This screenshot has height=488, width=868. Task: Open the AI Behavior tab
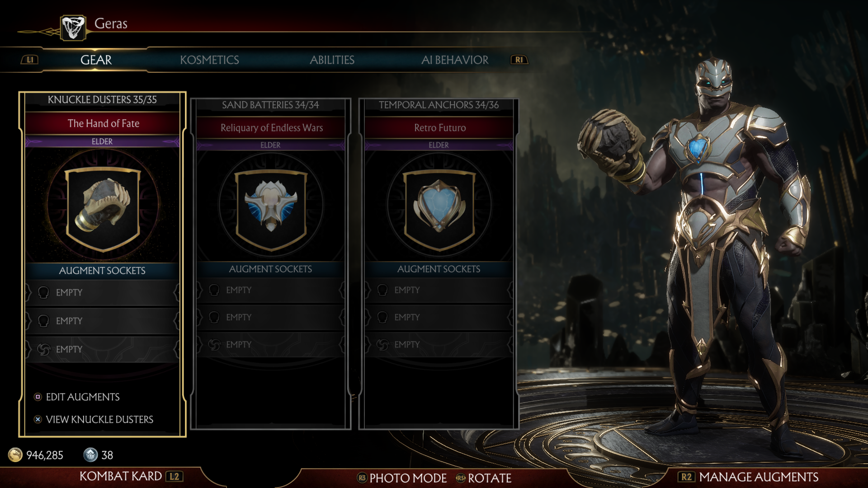(455, 60)
